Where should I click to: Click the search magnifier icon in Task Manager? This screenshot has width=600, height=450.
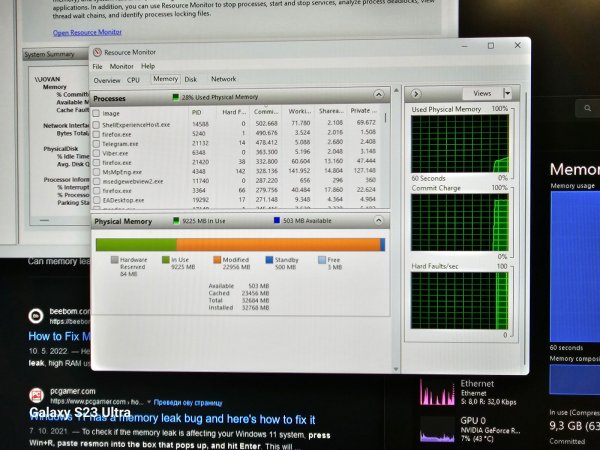(x=587, y=108)
